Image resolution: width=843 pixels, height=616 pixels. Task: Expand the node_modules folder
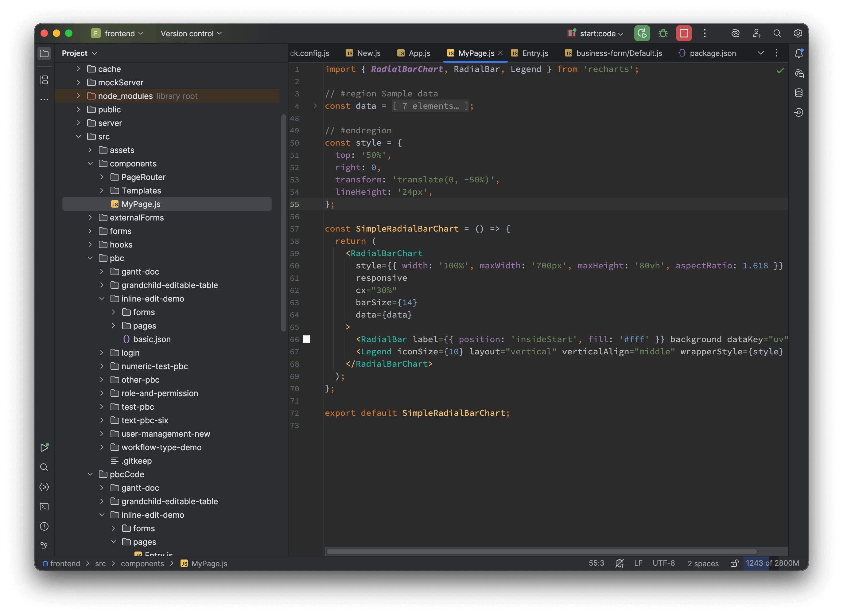click(x=79, y=96)
